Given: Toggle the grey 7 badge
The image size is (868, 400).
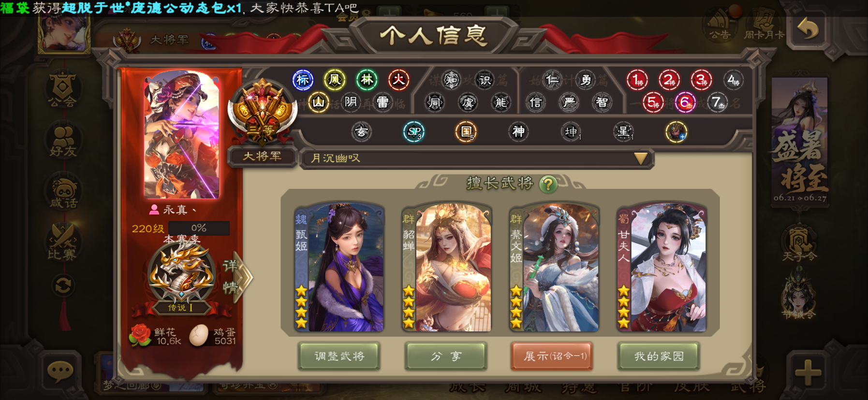Looking at the screenshot, I should point(717,102).
